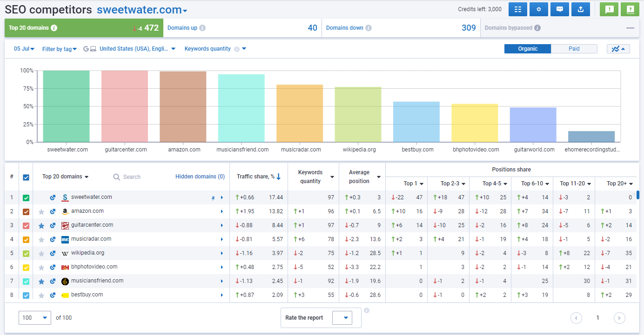The height and width of the screenshot is (335, 644).
Task: Expand amazon.com row arrow
Action: click(222, 212)
